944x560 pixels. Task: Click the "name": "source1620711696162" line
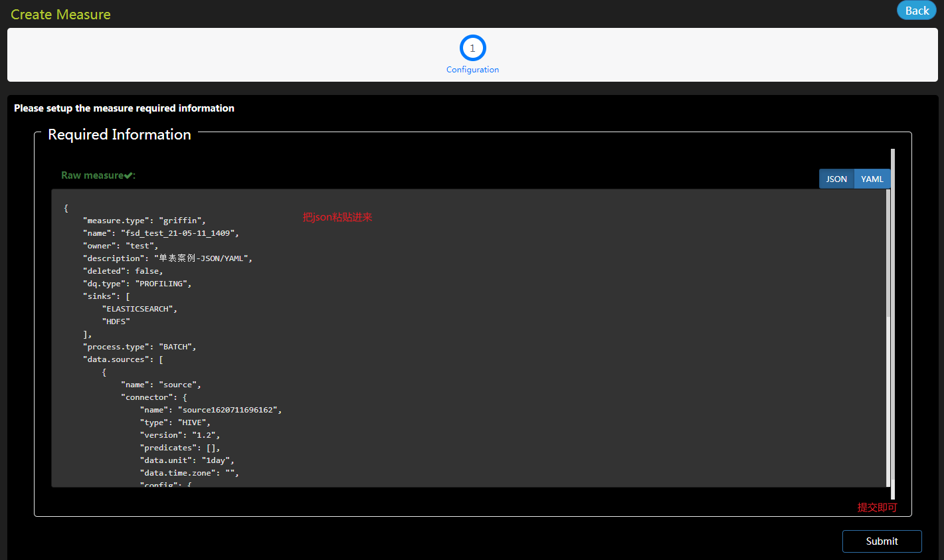(x=211, y=410)
